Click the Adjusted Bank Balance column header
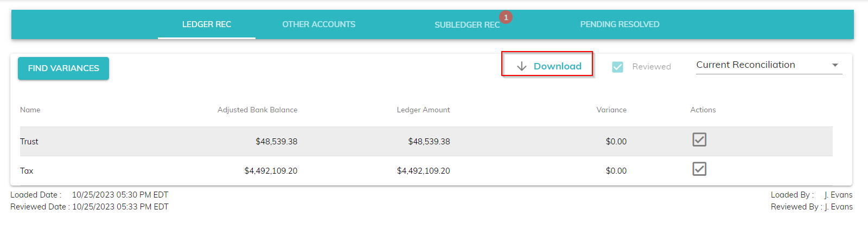This screenshot has width=868, height=235. pyautogui.click(x=257, y=110)
